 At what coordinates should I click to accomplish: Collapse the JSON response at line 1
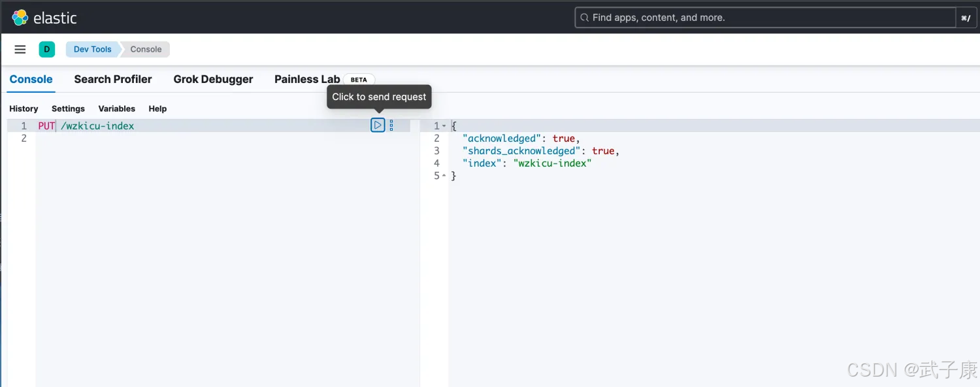[444, 126]
